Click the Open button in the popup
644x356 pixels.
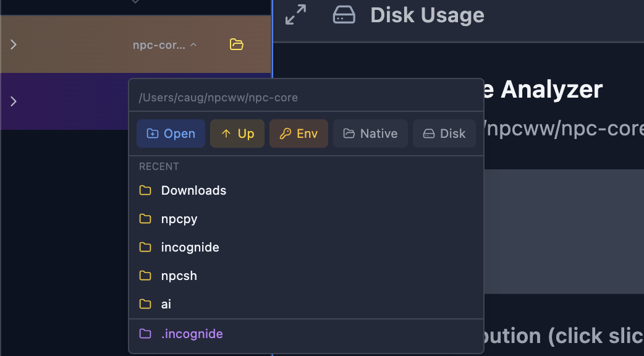[x=171, y=133]
